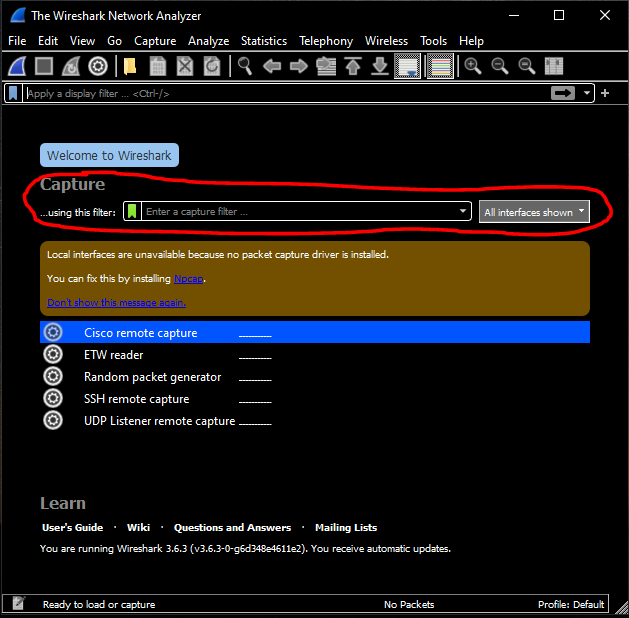The height and width of the screenshot is (618, 629).
Task: Open the Help menu
Action: (x=471, y=41)
